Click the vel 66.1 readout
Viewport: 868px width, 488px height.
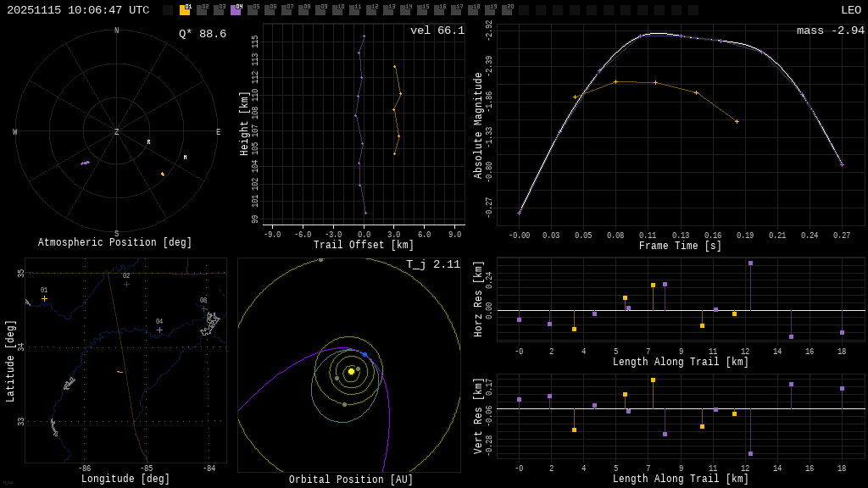437,30
